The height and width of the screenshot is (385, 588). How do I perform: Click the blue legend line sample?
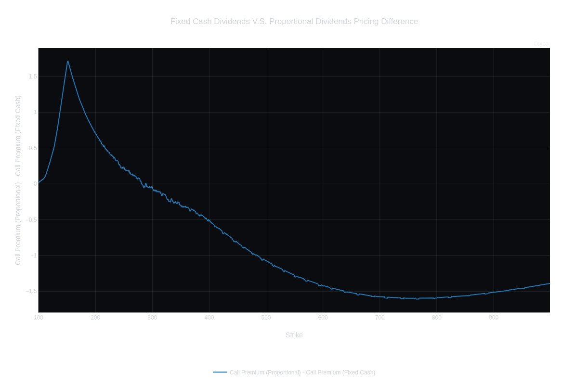click(221, 372)
